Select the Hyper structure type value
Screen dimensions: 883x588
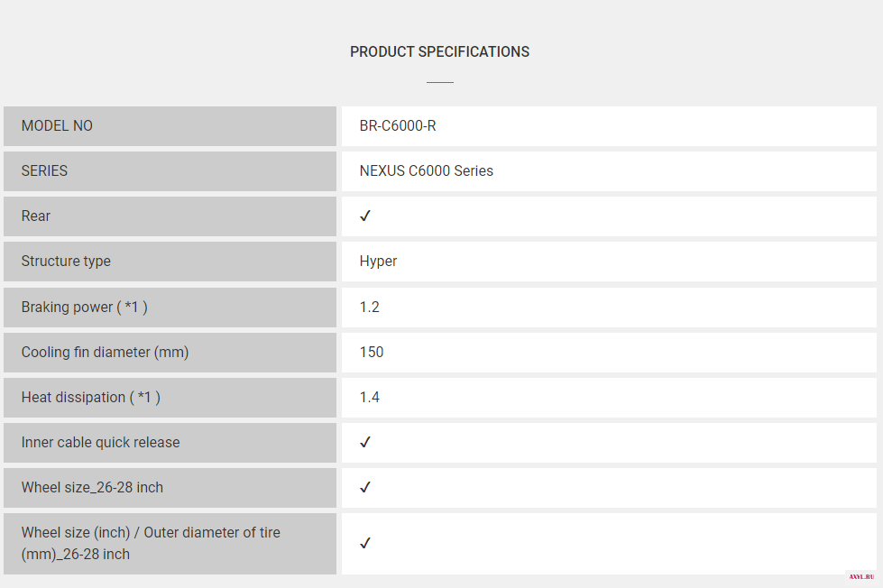(378, 262)
